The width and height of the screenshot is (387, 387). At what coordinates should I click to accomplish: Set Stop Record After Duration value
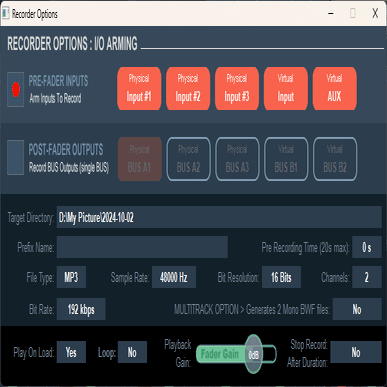[x=356, y=352]
